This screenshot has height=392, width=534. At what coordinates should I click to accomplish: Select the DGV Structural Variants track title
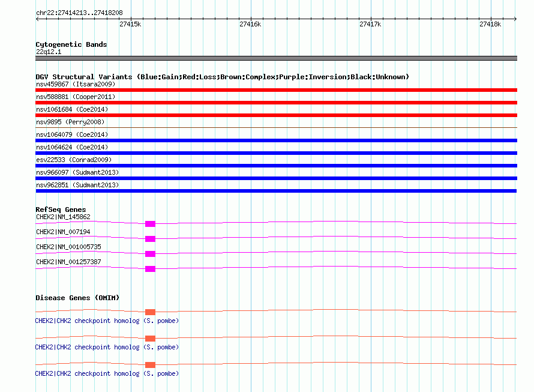[222, 77]
